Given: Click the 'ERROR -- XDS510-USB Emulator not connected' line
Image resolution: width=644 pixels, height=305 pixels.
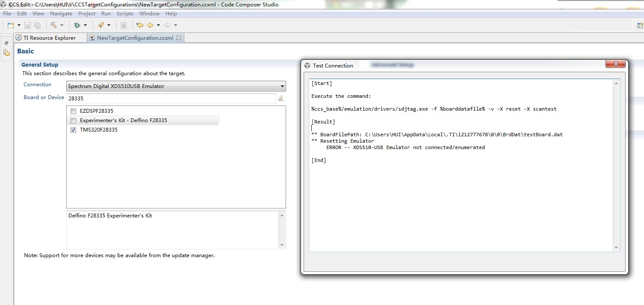Looking at the screenshot, I should tap(405, 147).
